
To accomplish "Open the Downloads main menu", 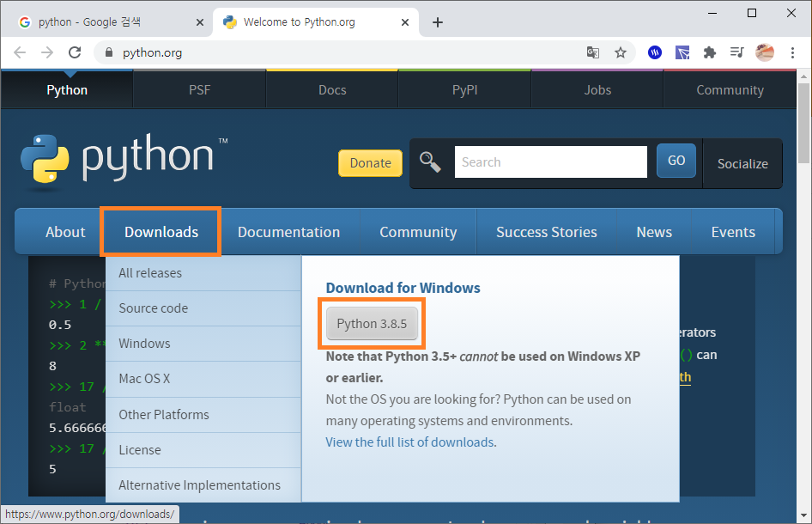I will [161, 232].
